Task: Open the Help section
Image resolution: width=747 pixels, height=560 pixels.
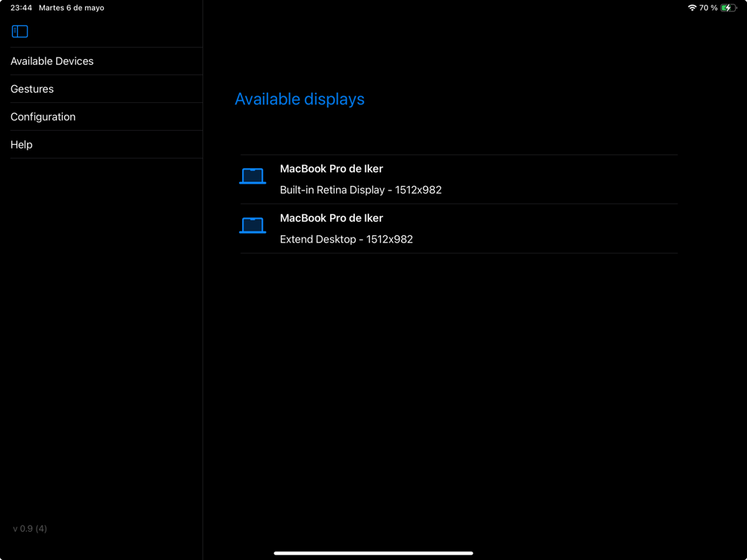Action: pyautogui.click(x=106, y=144)
